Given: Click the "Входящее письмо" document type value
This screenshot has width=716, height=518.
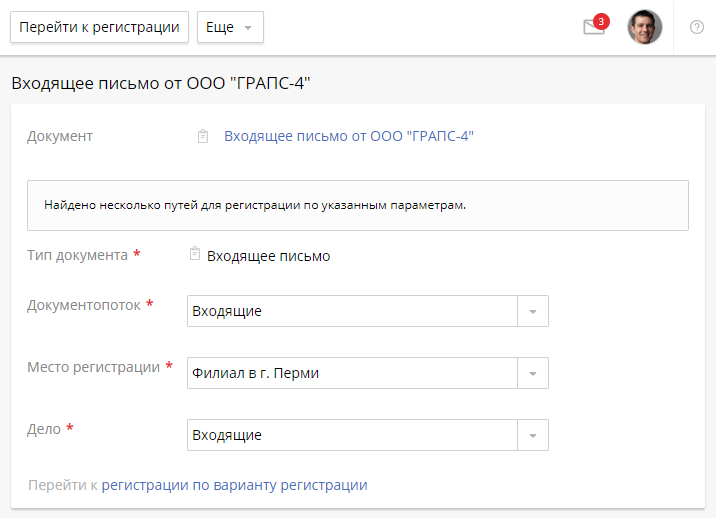Looking at the screenshot, I should pos(268,256).
